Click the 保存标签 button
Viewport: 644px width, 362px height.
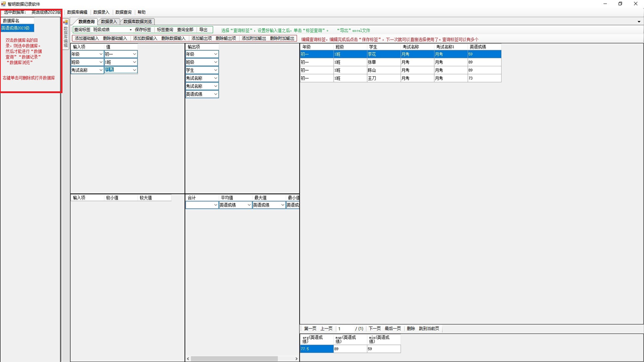(x=143, y=30)
